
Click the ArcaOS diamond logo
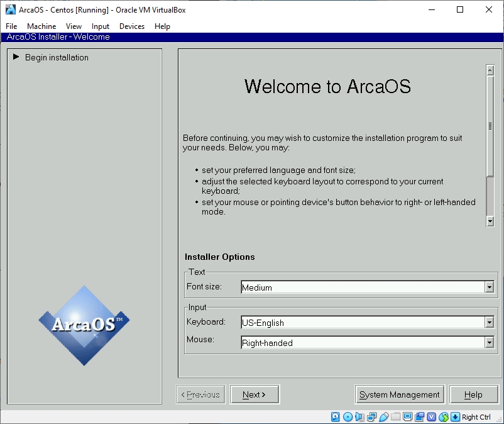pos(84,325)
